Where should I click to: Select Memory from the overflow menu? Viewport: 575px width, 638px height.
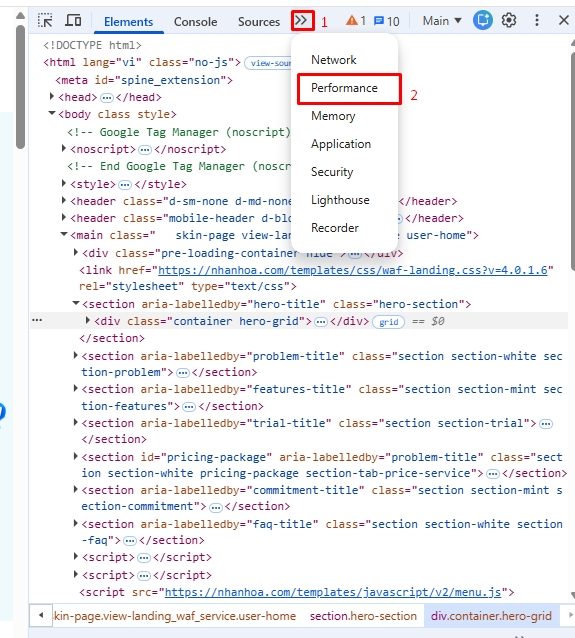333,116
